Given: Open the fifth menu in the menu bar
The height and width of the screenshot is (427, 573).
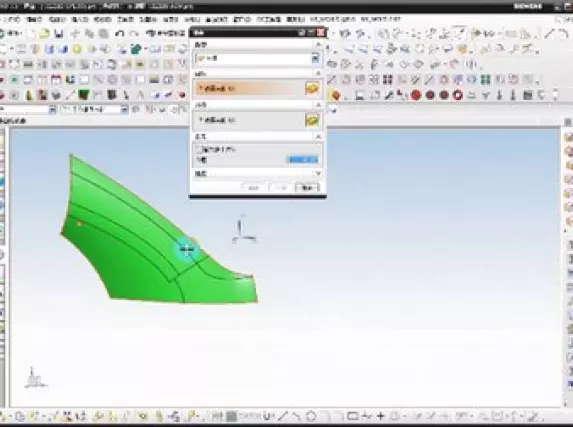Looking at the screenshot, I should (102, 19).
